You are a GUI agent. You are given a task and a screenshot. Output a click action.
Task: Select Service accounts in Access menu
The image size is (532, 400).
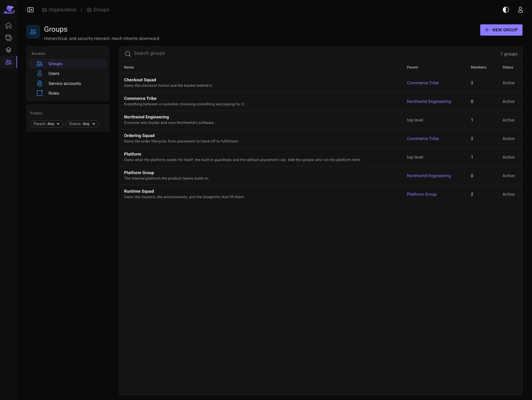coord(68,83)
